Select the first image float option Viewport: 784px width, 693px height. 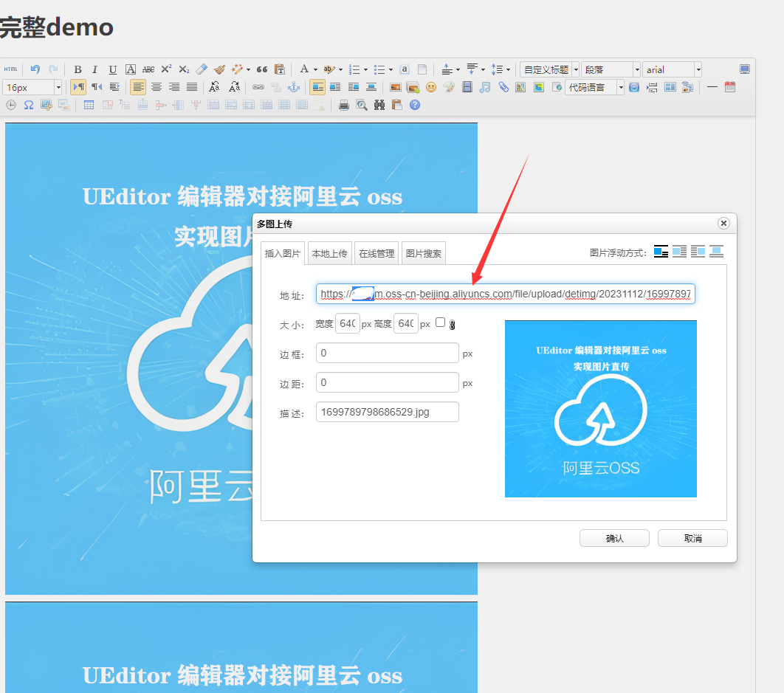661,252
